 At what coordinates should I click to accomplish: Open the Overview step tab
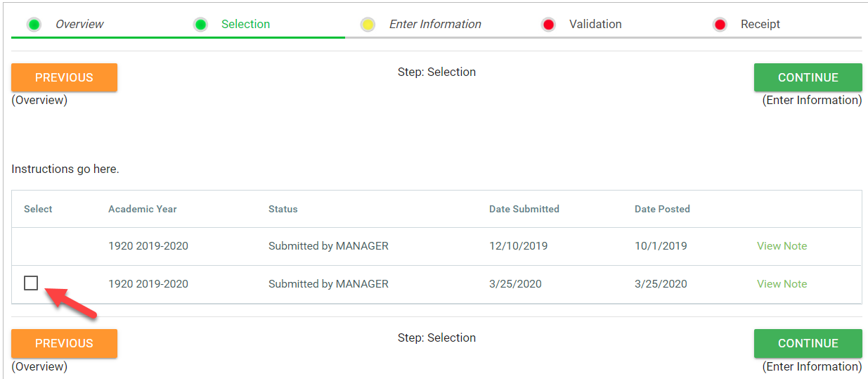point(79,25)
